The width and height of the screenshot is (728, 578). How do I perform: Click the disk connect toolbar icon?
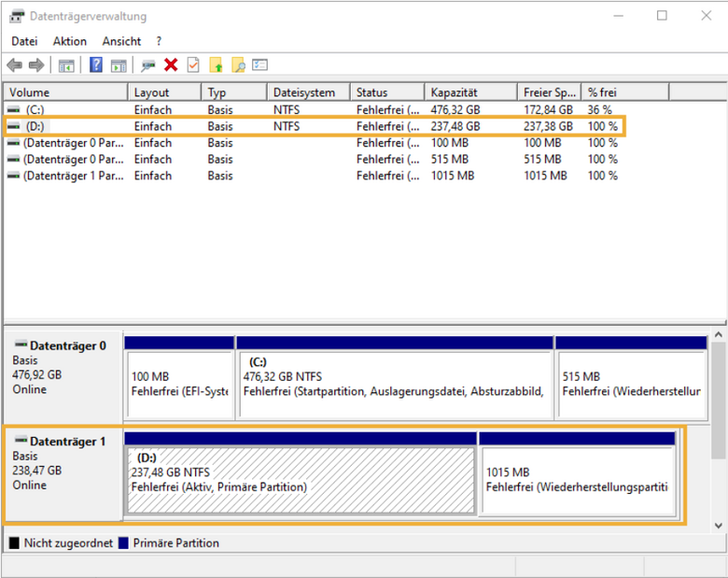point(148,65)
